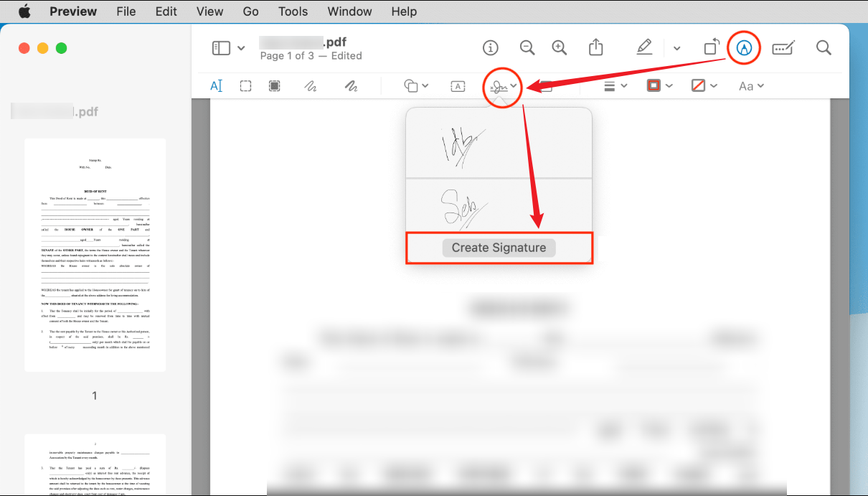Open the Markup toolbar
This screenshot has width=868, height=496.
click(743, 47)
